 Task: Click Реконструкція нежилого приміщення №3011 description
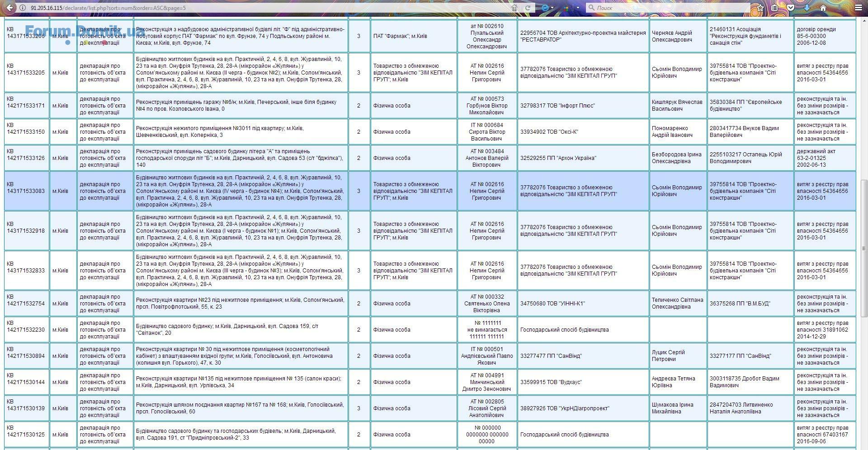[241, 132]
